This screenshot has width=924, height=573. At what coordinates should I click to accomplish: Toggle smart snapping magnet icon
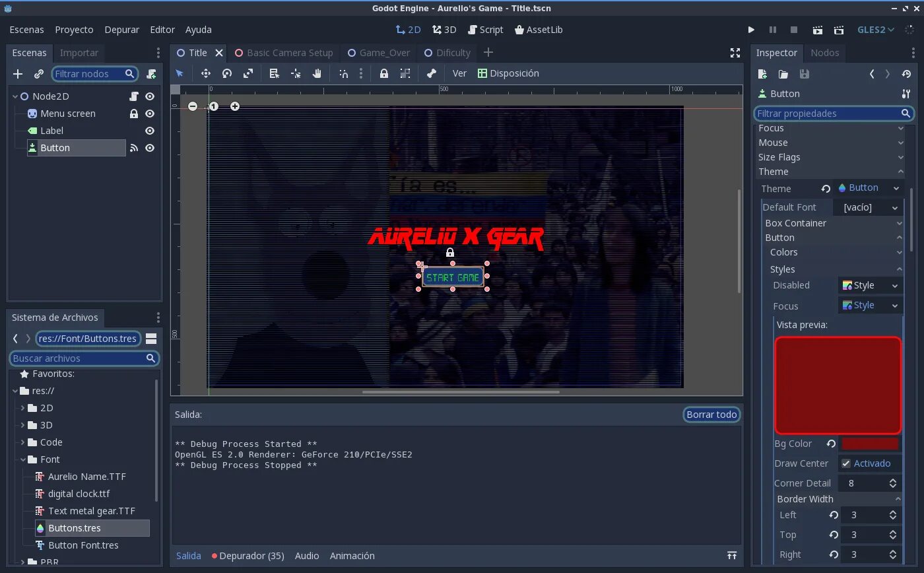(x=343, y=73)
